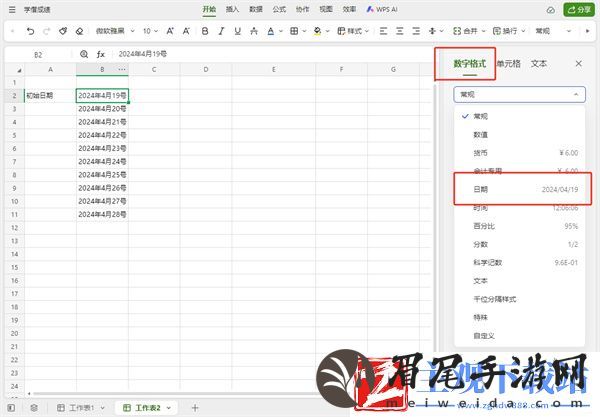This screenshot has width=600, height=417.
Task: Choose 百分比 format option
Action: (x=520, y=226)
